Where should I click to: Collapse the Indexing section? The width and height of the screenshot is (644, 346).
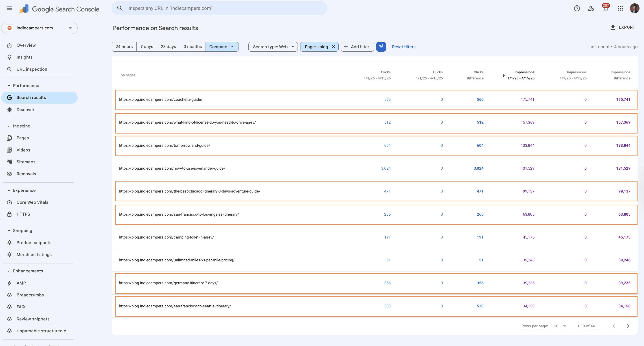point(9,126)
